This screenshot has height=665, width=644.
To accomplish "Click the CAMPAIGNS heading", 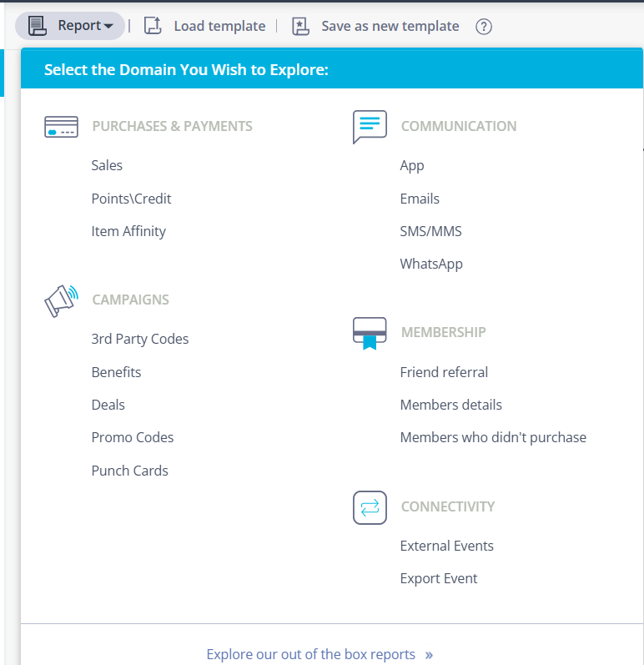I will pos(131,300).
